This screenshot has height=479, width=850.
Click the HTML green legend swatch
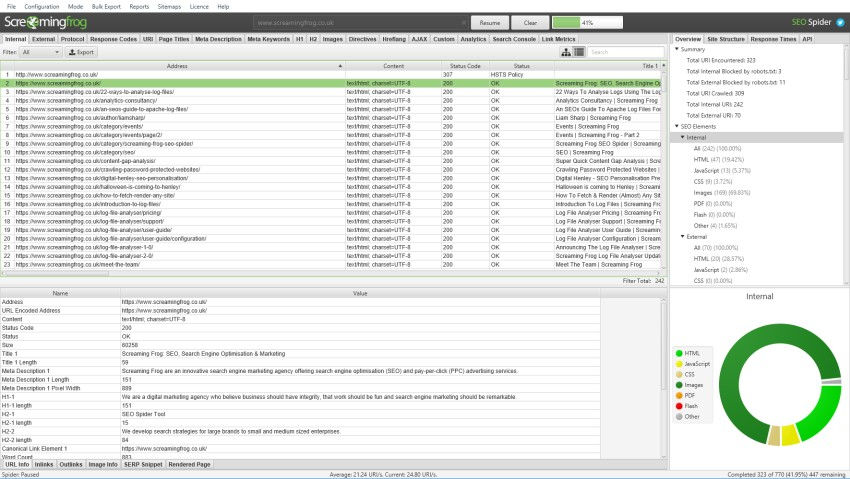679,353
